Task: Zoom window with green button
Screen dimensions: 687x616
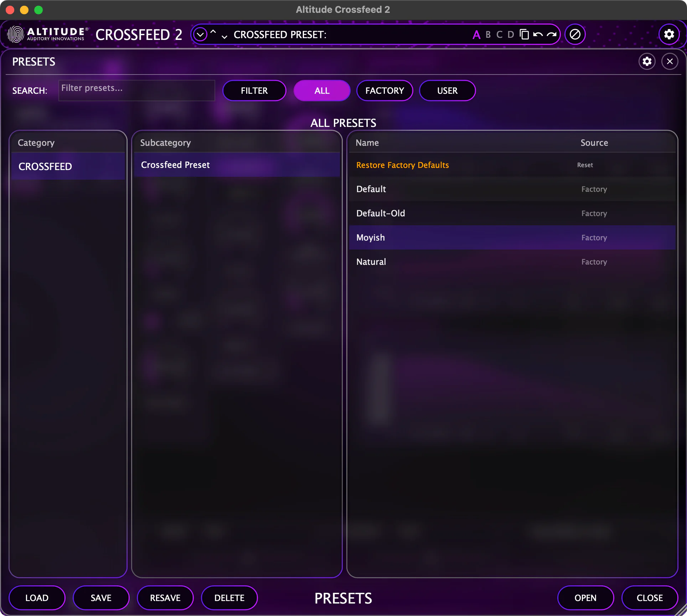Action: coord(38,10)
